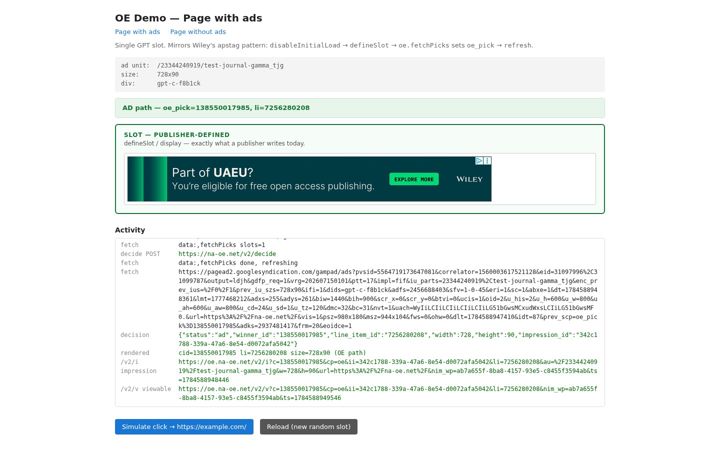The height and width of the screenshot is (450, 720).
Task: Click "data:,fetchPicks done, refreshing" log entry
Action: [x=238, y=263]
